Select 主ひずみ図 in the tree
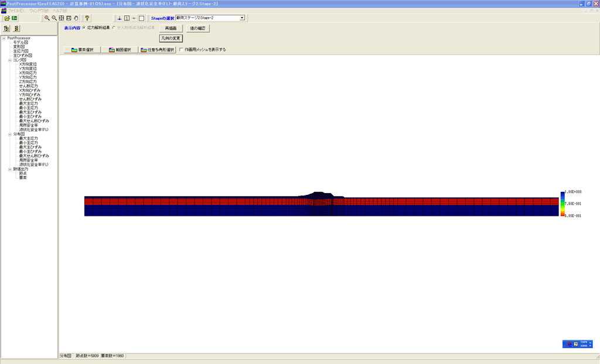 coord(23,56)
